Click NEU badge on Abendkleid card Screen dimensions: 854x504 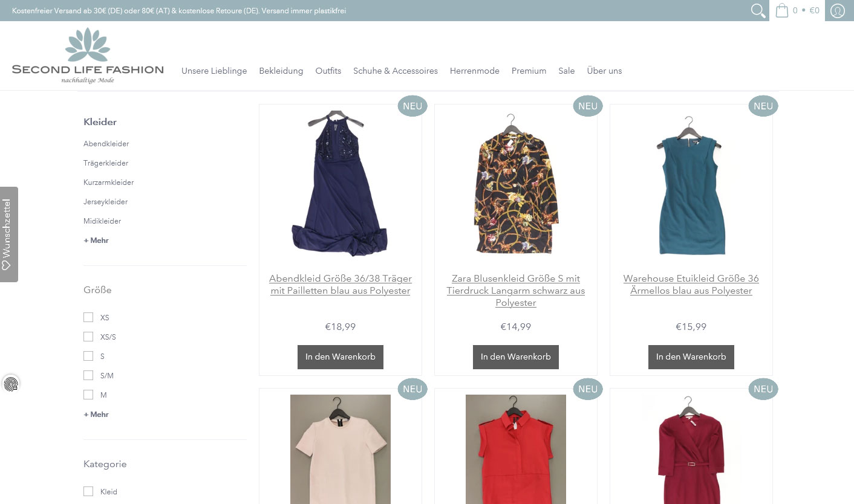[412, 106]
